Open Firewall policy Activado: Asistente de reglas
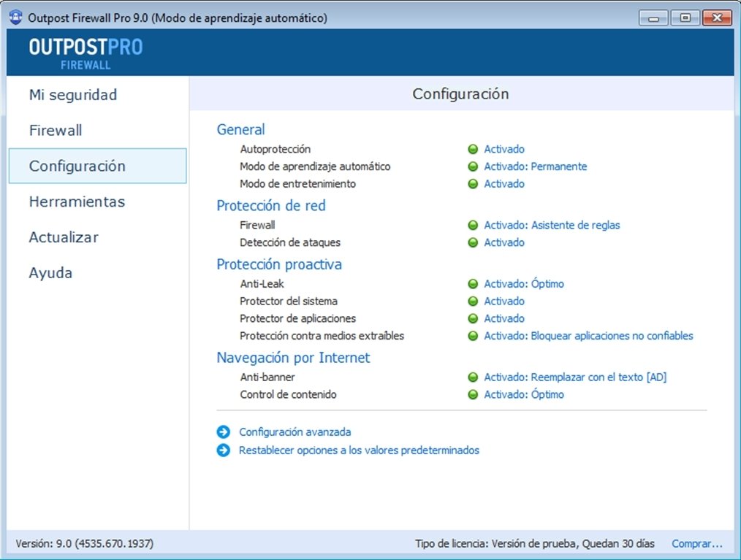 coord(552,225)
